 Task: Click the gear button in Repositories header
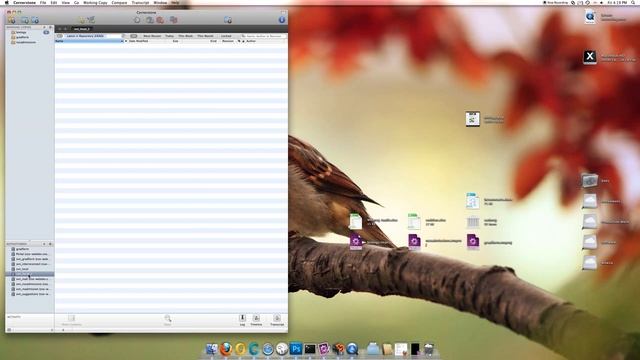50,244
